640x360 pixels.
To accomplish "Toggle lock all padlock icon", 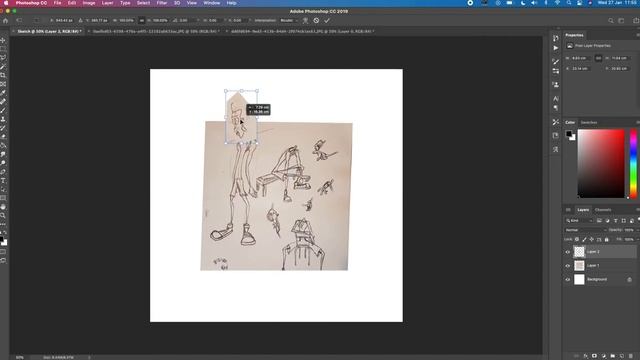I will tap(607, 240).
